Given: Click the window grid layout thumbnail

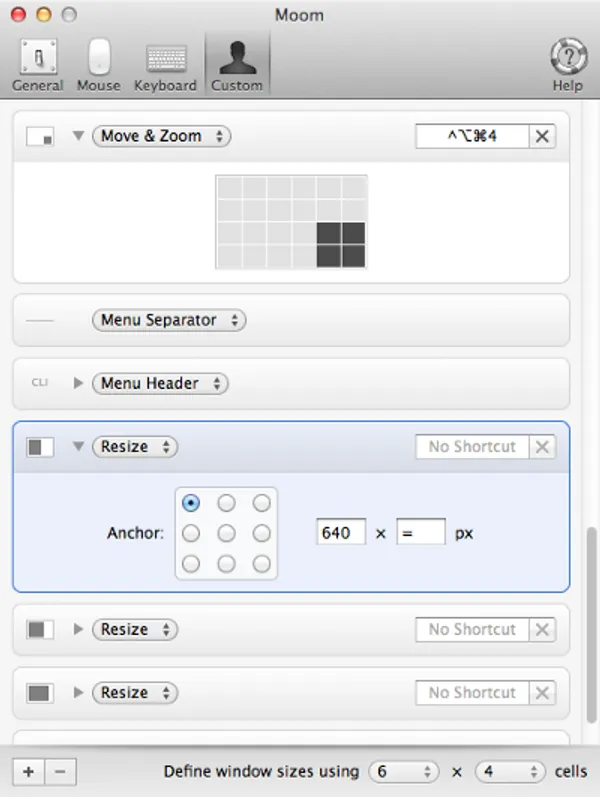Looking at the screenshot, I should point(291,222).
